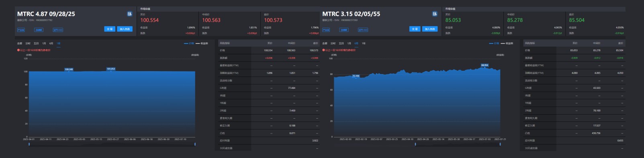644x158 pixels.
Task: Click 加入自选 watchlist button for MTRC 3.15
Action: click(429, 29)
